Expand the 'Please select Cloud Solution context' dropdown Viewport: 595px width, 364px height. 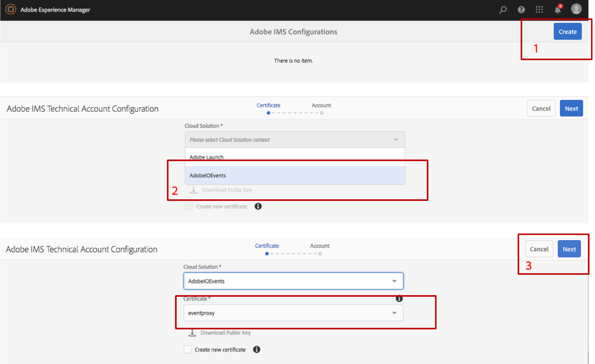(295, 140)
